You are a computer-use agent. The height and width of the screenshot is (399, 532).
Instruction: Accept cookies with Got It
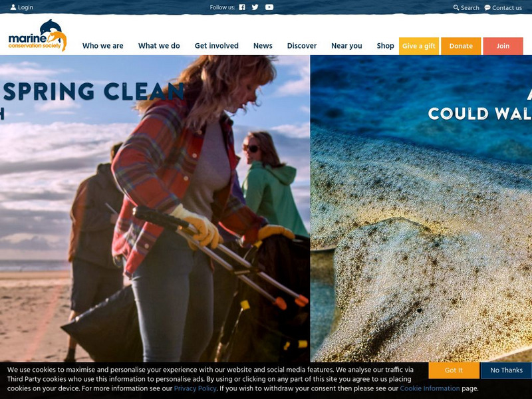(x=454, y=370)
